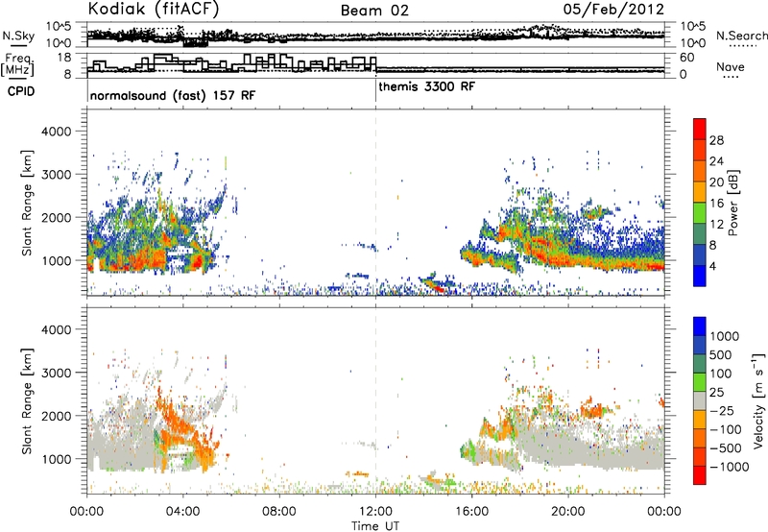Click the orange velocity patch near 04:00

pos(183,426)
